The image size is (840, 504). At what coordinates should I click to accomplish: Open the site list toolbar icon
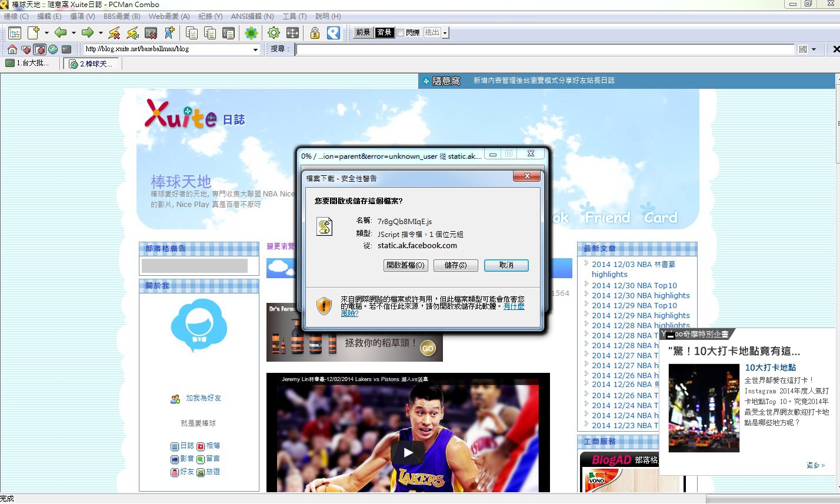click(x=15, y=33)
